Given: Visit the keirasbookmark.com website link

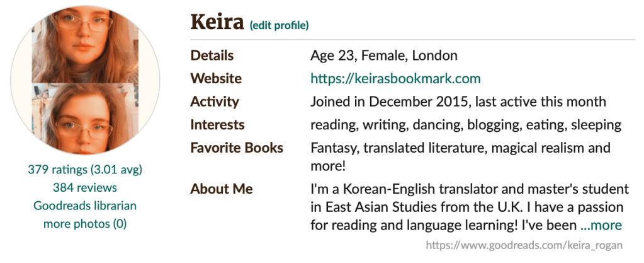Looking at the screenshot, I should pyautogui.click(x=395, y=79).
